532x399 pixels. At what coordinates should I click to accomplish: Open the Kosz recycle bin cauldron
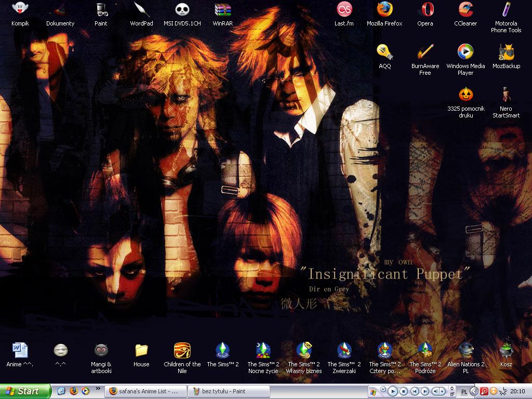pos(506,355)
